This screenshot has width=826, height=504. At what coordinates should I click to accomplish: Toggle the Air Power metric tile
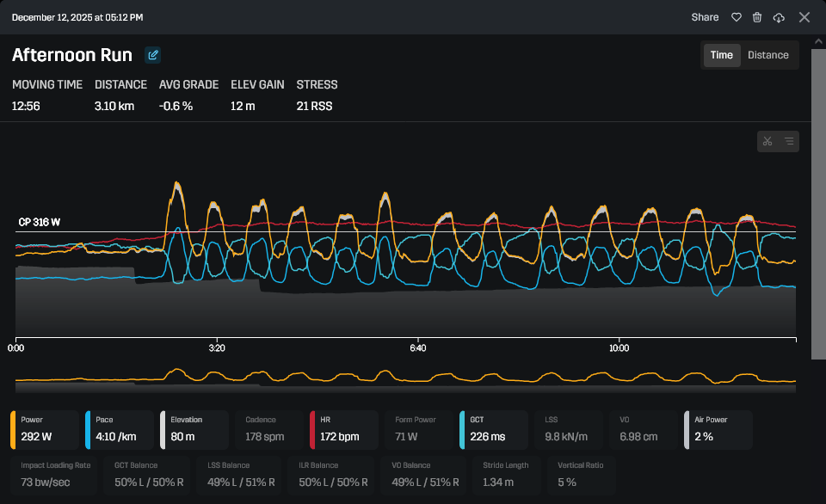[718, 430]
